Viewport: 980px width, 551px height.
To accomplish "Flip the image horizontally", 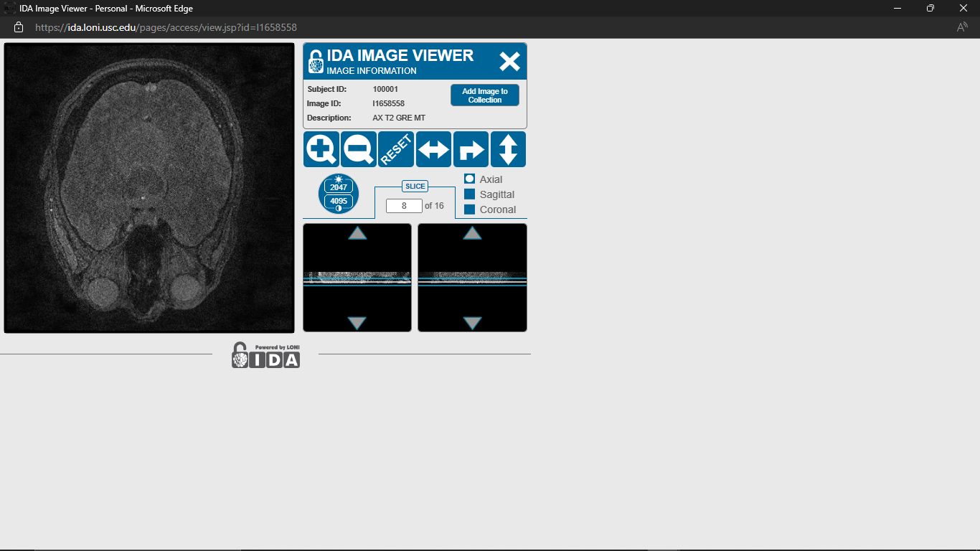I will (433, 149).
